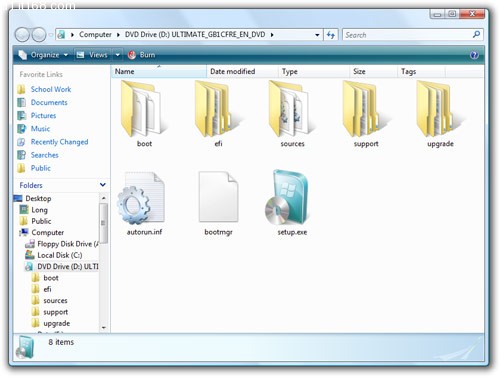Click the Burn toolbar button
500x377 pixels.
[x=142, y=55]
